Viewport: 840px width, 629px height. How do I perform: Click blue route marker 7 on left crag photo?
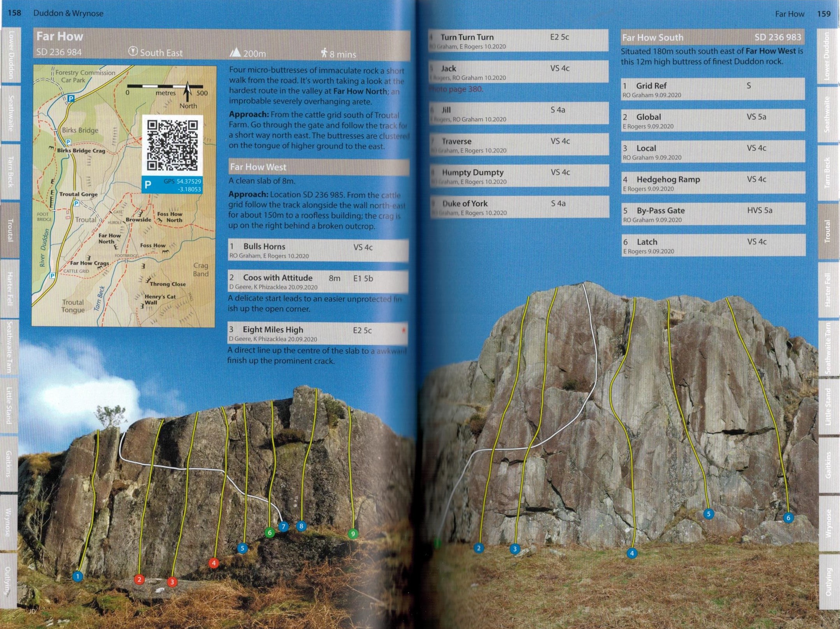284,527
